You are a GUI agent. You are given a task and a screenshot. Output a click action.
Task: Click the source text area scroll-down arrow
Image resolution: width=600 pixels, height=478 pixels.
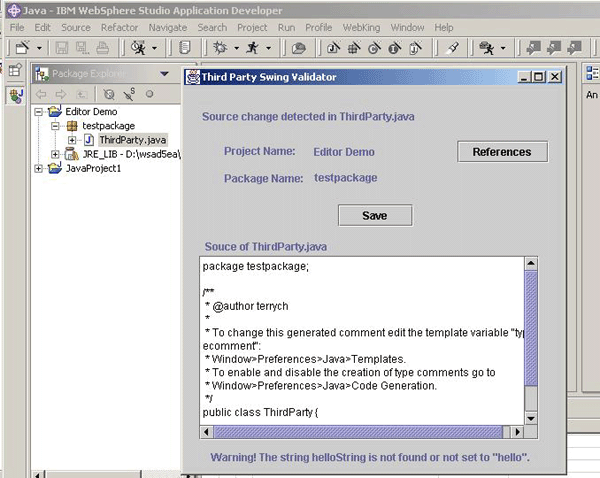tap(531, 418)
